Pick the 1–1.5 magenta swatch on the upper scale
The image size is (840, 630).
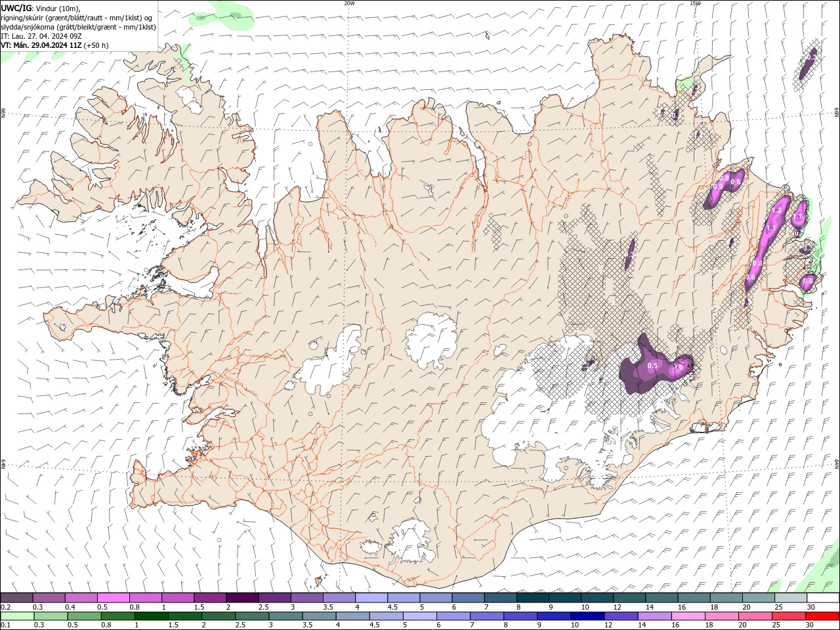coord(177,598)
